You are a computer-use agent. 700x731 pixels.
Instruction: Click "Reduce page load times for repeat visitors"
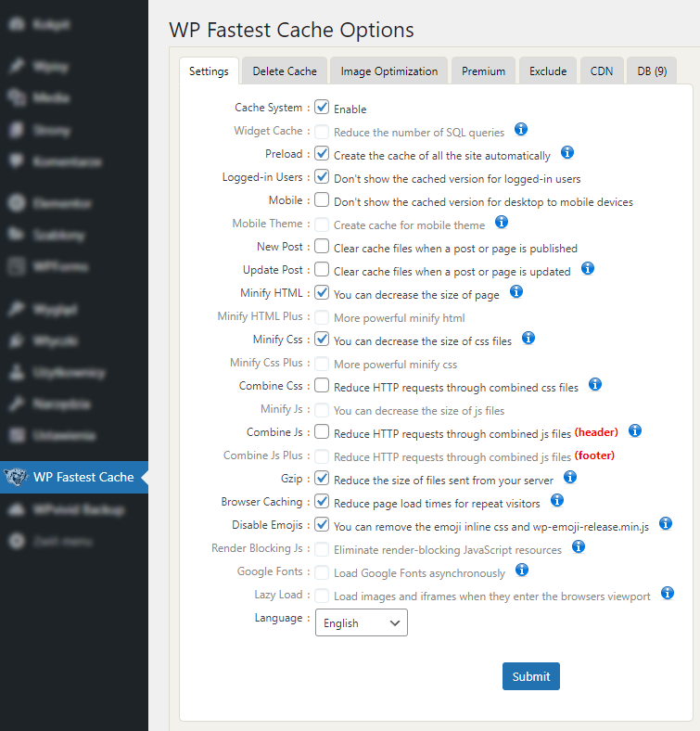click(437, 504)
